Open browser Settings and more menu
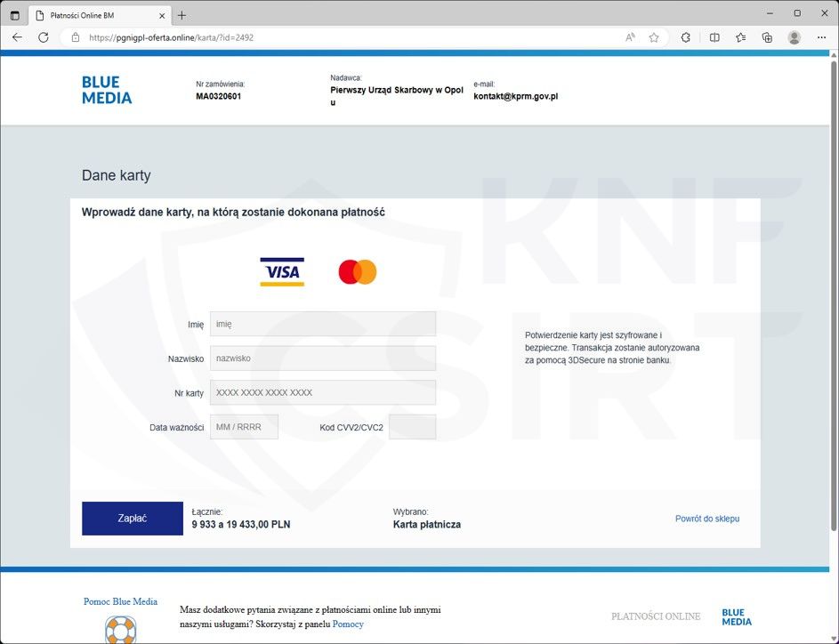839x644 pixels. (821, 37)
